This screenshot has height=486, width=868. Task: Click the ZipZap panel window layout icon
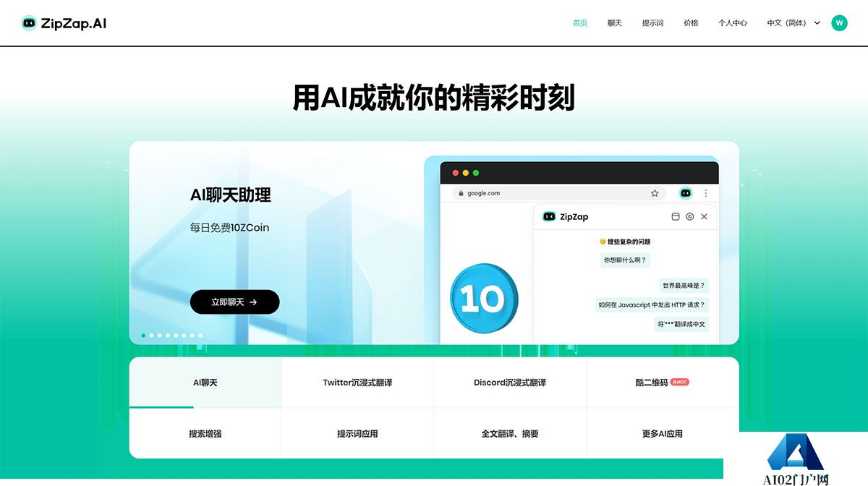coord(676,216)
